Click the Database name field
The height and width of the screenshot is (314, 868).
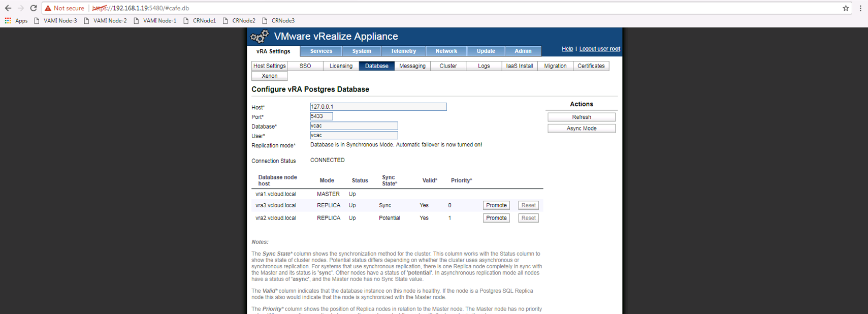pyautogui.click(x=354, y=125)
